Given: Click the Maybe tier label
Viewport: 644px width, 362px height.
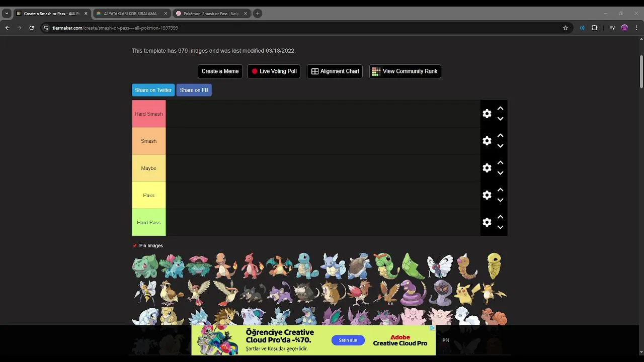Looking at the screenshot, I should pyautogui.click(x=148, y=168).
